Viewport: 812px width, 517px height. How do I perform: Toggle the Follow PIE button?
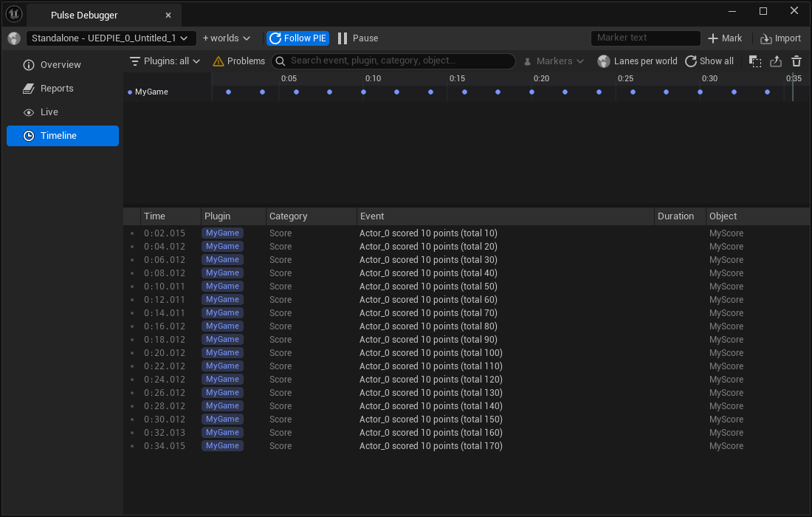pos(297,38)
